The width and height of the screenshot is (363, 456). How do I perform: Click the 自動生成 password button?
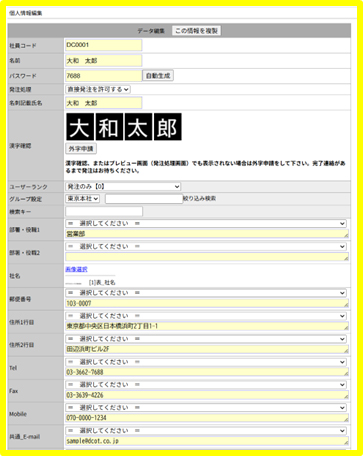[x=158, y=76]
